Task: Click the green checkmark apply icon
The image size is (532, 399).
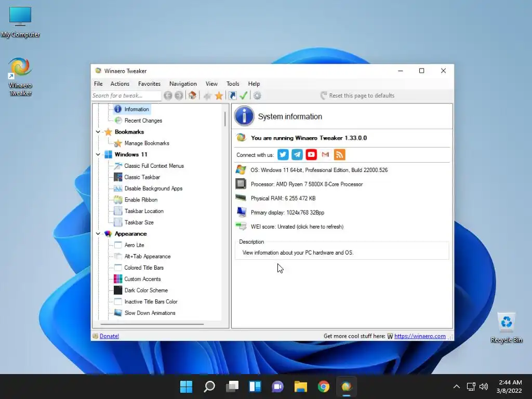Action: [244, 96]
